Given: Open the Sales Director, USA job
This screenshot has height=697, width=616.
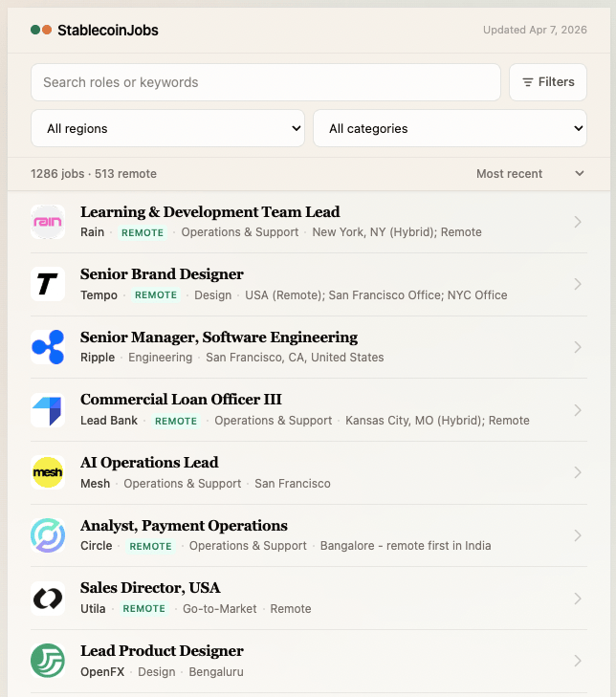Looking at the screenshot, I should (x=150, y=588).
